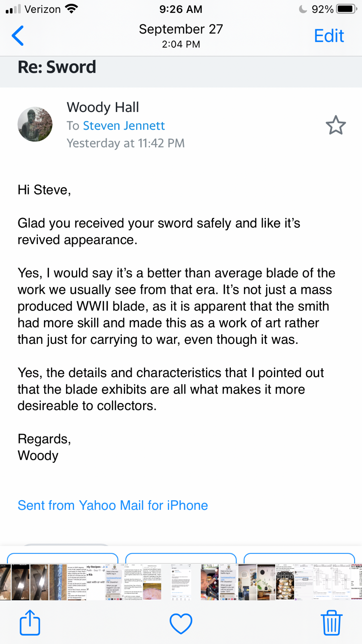The width and height of the screenshot is (362, 644).
Task: Tap the Woody Hall sender name
Action: point(103,107)
